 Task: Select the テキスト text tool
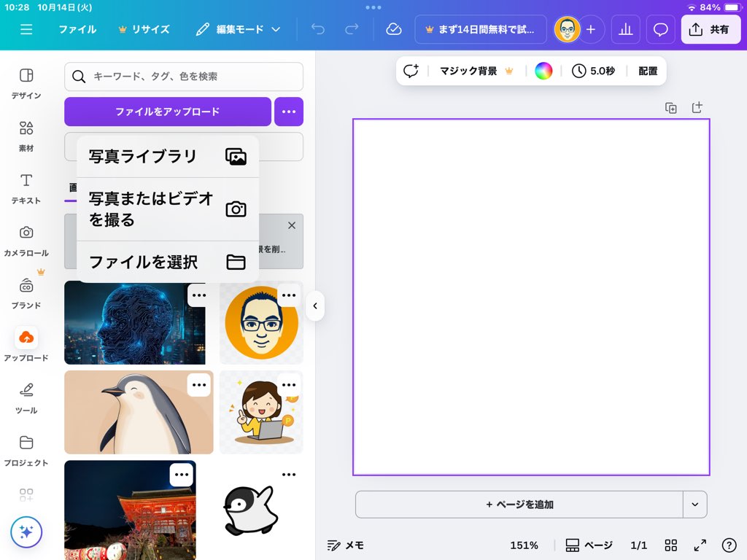(26, 188)
